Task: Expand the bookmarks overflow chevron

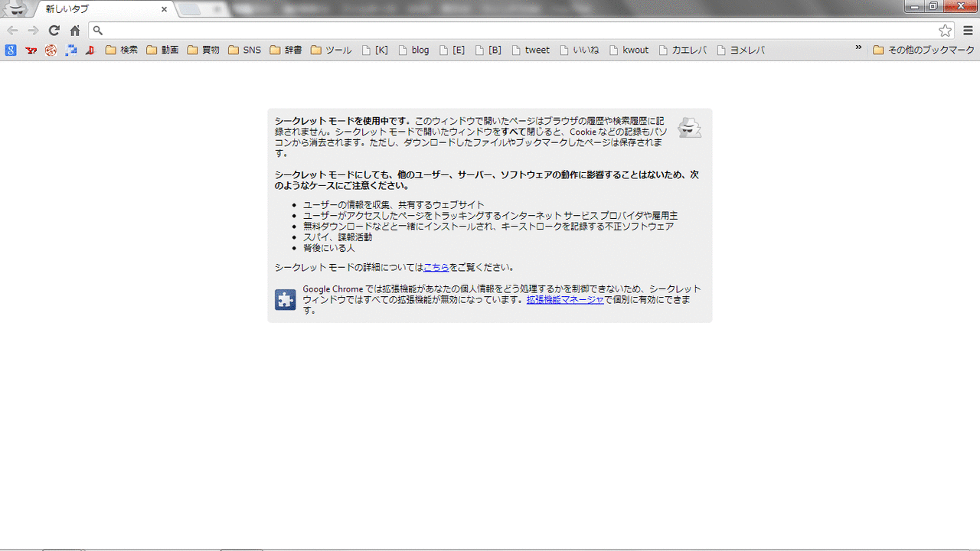Action: (859, 48)
